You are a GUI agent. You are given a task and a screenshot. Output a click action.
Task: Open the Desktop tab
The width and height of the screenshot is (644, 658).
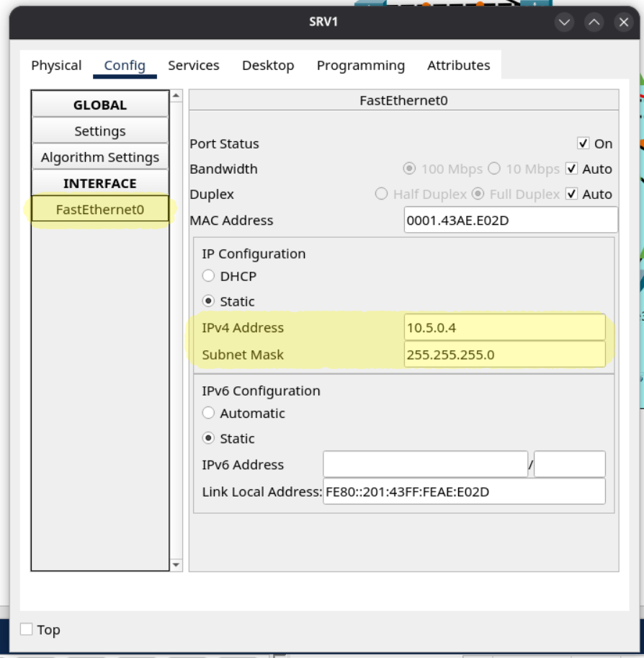click(268, 66)
